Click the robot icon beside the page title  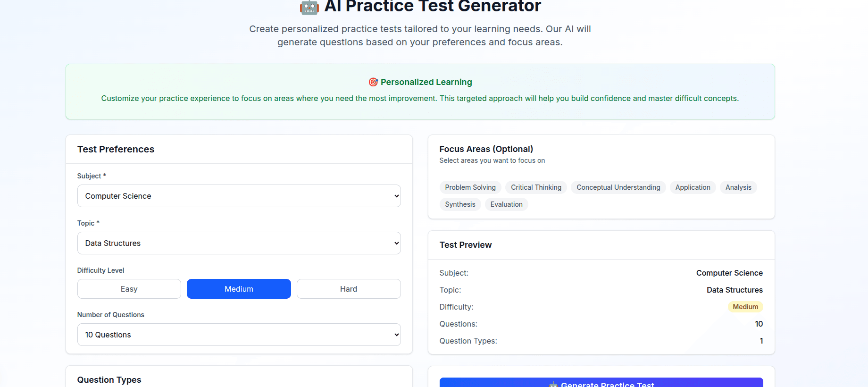coord(309,7)
